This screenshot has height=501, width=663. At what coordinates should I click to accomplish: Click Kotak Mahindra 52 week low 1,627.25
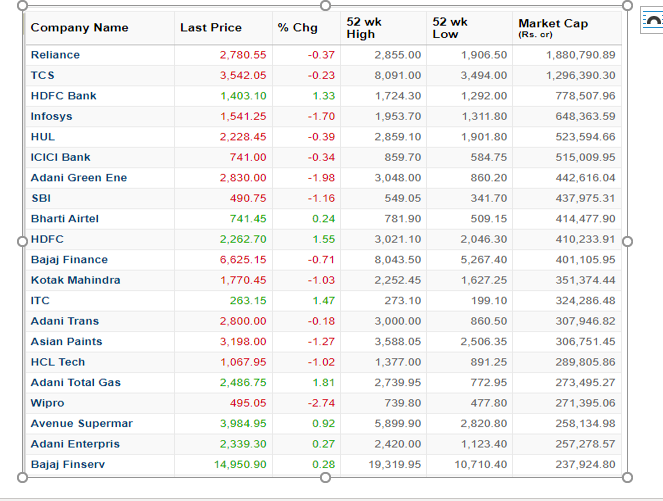484,280
